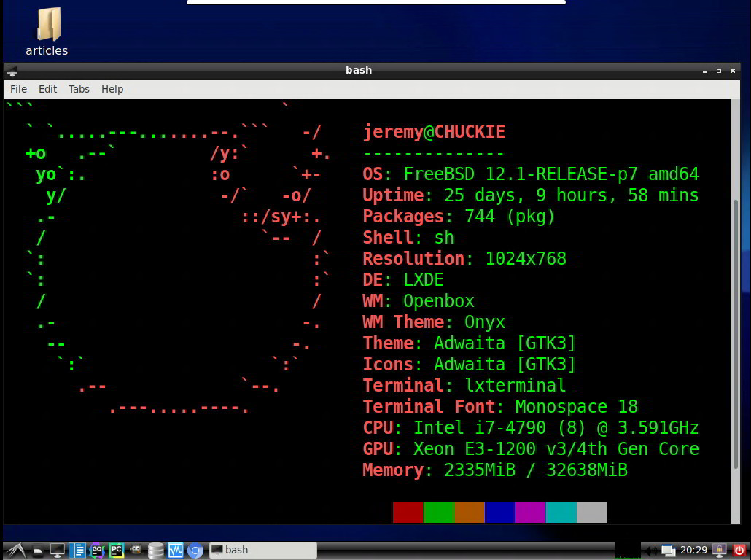Screen dimensions: 751x560
Task: Click the jeremy@CHUCKIE heading text
Action: pyautogui.click(x=434, y=132)
